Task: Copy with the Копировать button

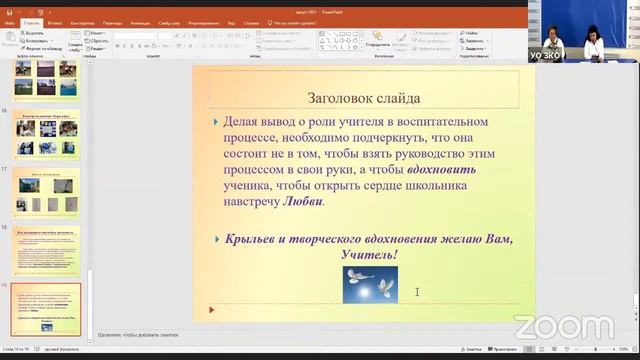Action: click(34, 41)
